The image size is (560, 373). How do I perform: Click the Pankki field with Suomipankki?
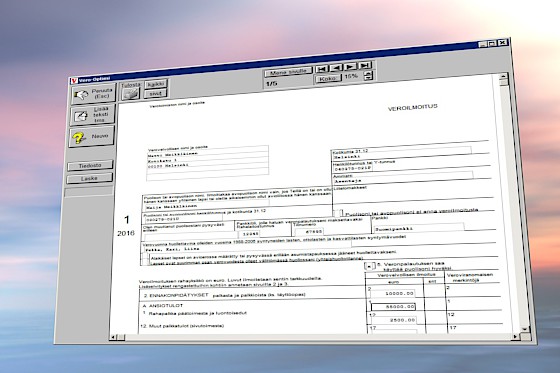click(x=419, y=228)
